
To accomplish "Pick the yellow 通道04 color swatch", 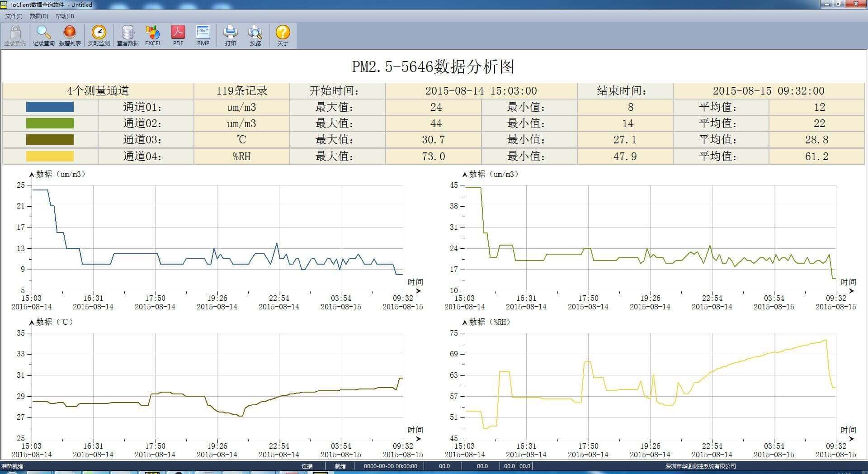I will [50, 156].
